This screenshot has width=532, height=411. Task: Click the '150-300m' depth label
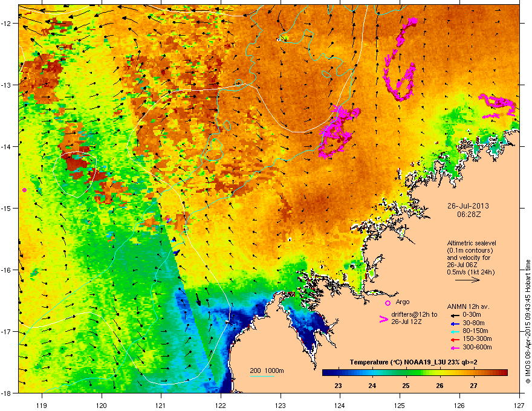pos(477,339)
